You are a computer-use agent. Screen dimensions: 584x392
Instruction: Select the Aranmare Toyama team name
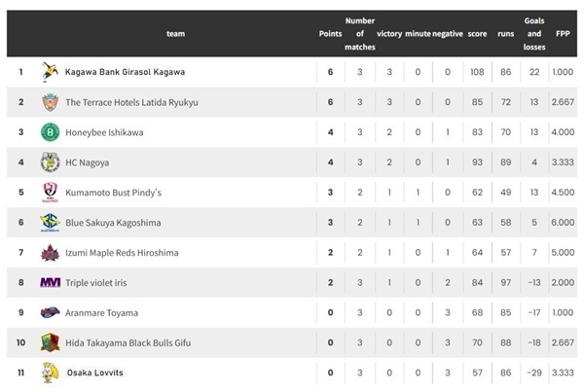tap(101, 313)
